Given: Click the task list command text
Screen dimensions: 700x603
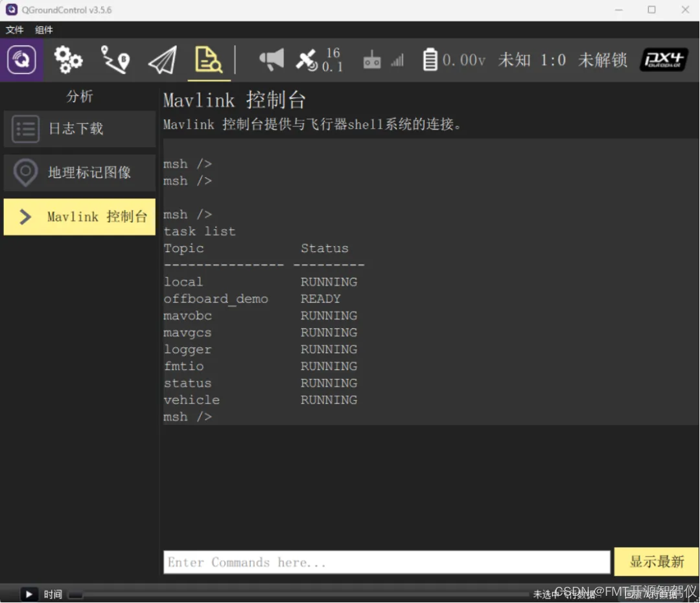Looking at the screenshot, I should pos(200,231).
